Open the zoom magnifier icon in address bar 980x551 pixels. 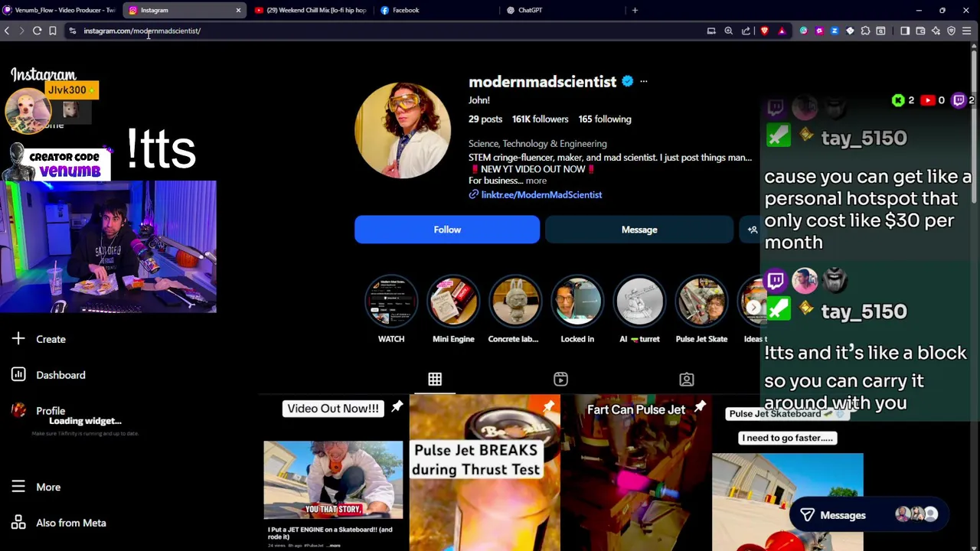[x=728, y=31]
